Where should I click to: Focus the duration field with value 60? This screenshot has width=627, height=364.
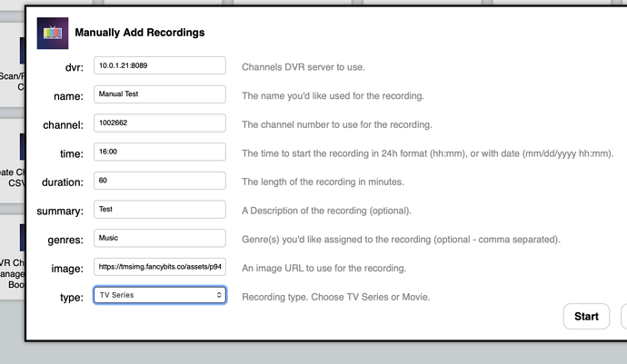coord(159,182)
